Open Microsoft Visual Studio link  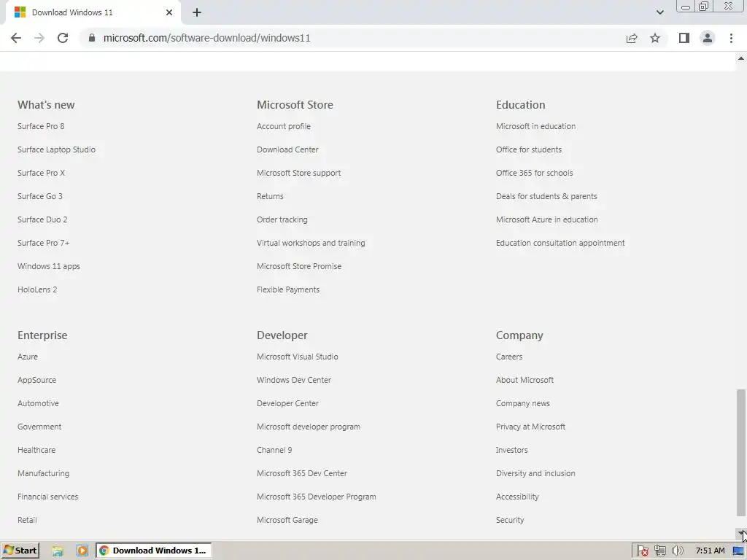(x=298, y=357)
